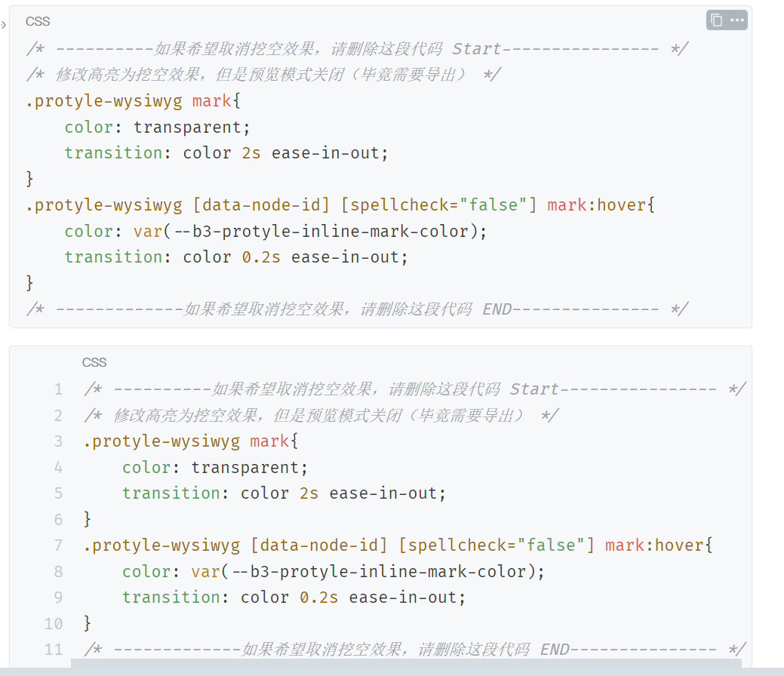784x676 pixels.
Task: Click the closing brace on line 6
Action: pyautogui.click(x=87, y=519)
